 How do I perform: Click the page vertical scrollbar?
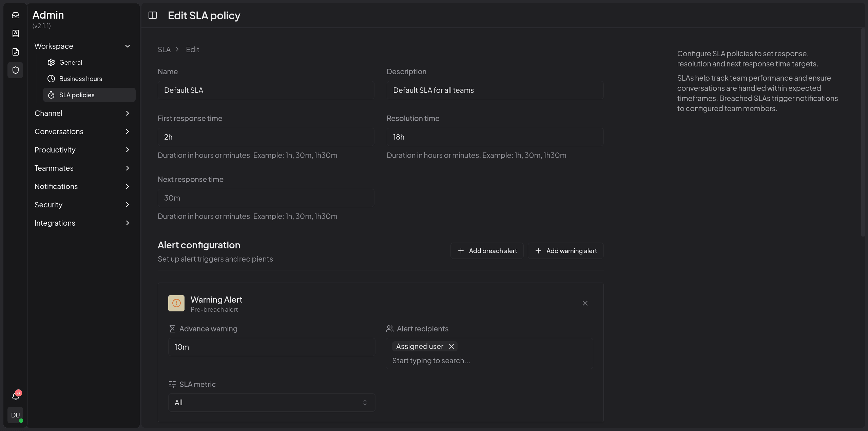(863, 132)
